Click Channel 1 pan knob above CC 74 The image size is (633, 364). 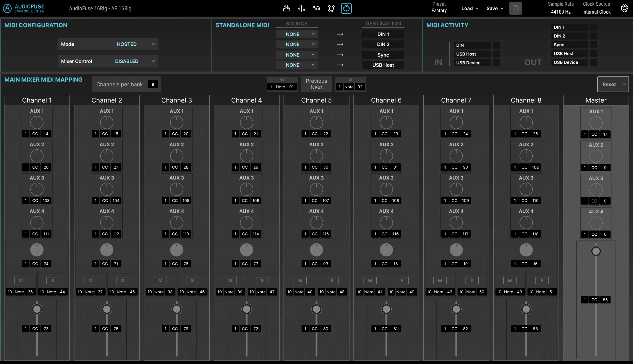pos(37,250)
